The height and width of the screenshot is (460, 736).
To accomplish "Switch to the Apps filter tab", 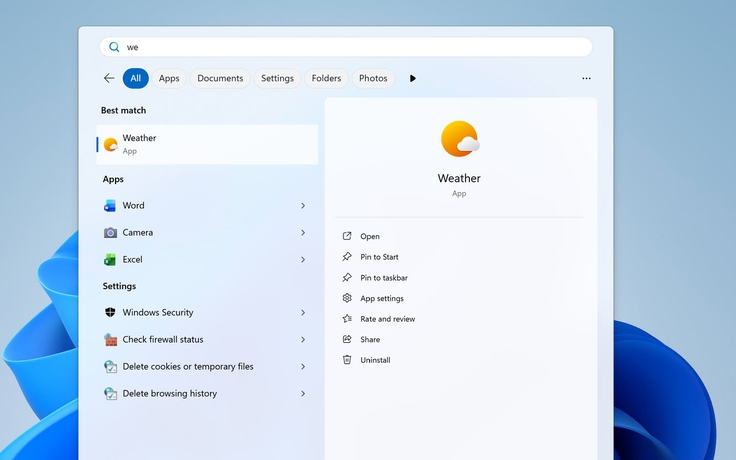I will coord(169,78).
